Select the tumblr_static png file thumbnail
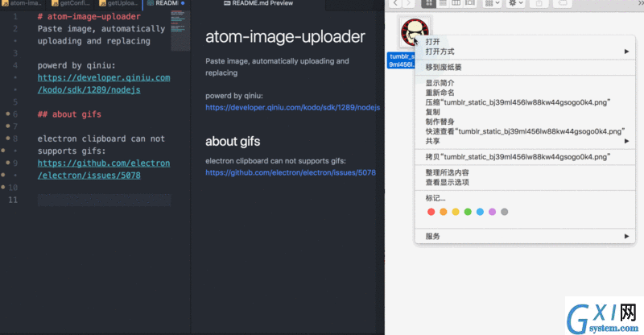Screen dimensions: 644x335 pyautogui.click(x=415, y=32)
